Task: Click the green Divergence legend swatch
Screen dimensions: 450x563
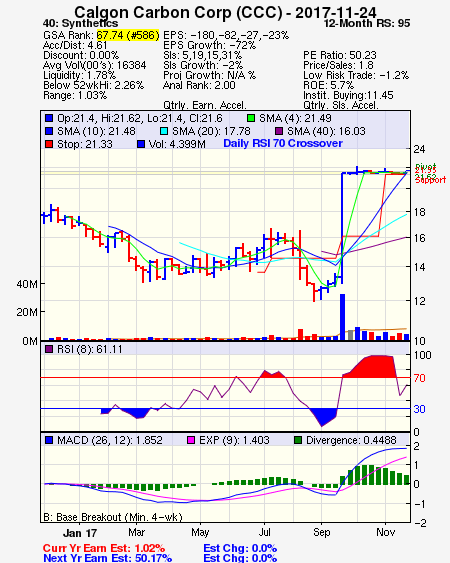Action: (x=298, y=440)
